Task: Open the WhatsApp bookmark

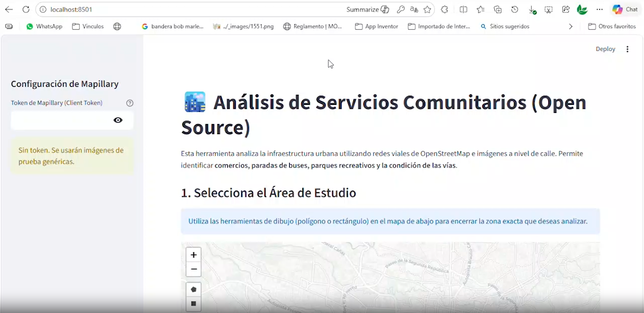Action: point(44,26)
